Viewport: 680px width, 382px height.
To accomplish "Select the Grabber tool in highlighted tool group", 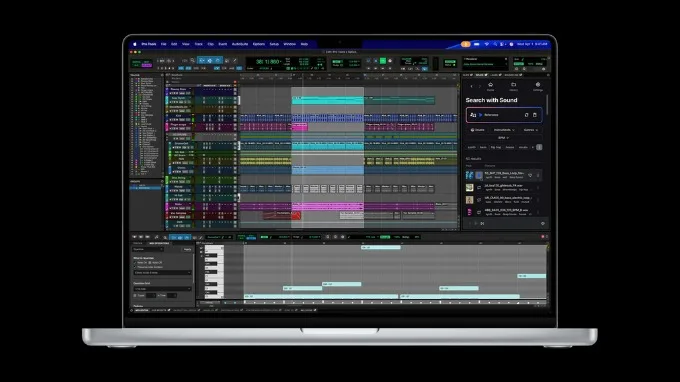I will (x=218, y=61).
